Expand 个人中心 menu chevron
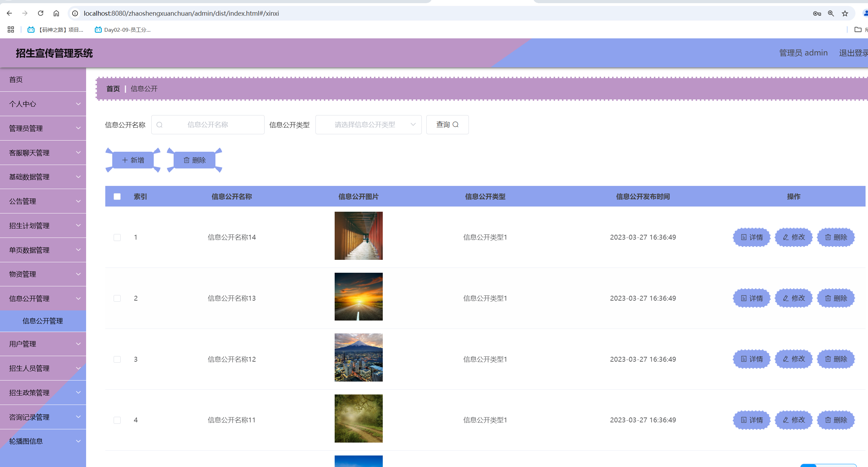The height and width of the screenshot is (467, 868). [78, 104]
